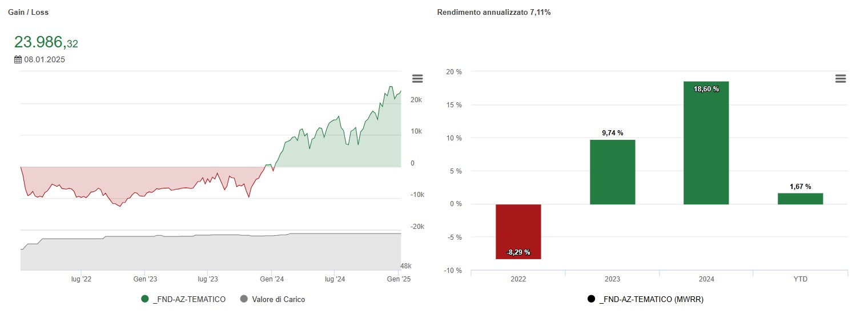
Task: Toggle the green _FND-AZ-TEMATICO legend marker
Action: (145, 299)
